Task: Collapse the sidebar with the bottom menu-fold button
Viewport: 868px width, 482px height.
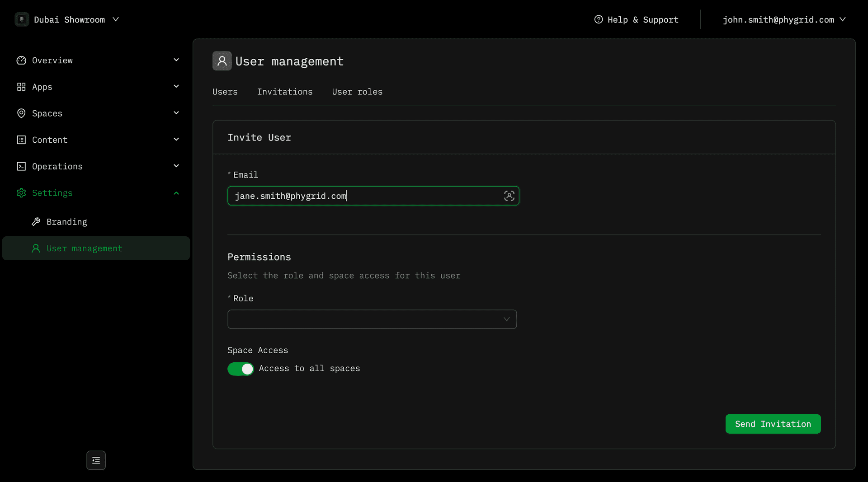Action: coord(96,460)
